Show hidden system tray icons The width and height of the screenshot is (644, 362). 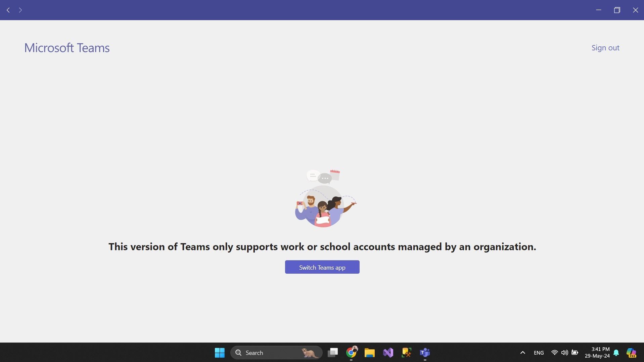[522, 353]
